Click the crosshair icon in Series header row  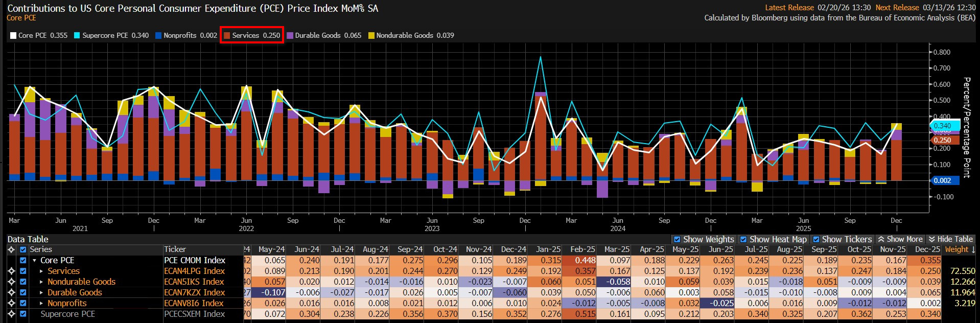tap(11, 249)
